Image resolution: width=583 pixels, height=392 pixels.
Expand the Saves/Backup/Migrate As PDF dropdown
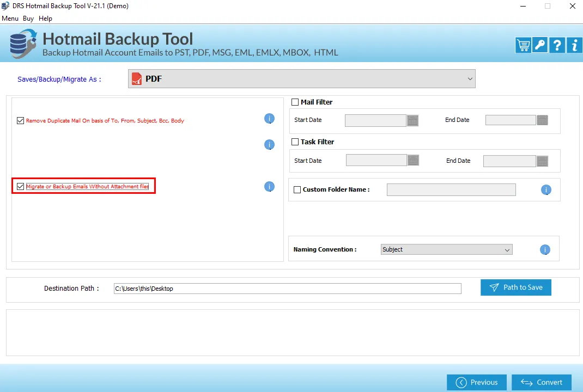coord(301,79)
